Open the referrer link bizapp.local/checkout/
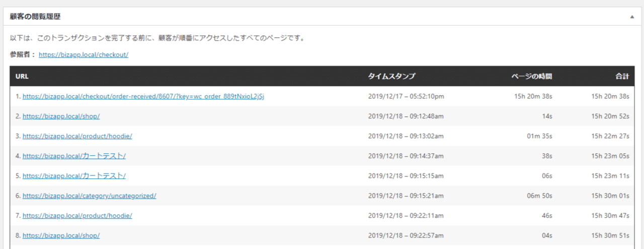This screenshot has height=249, width=644. click(84, 55)
